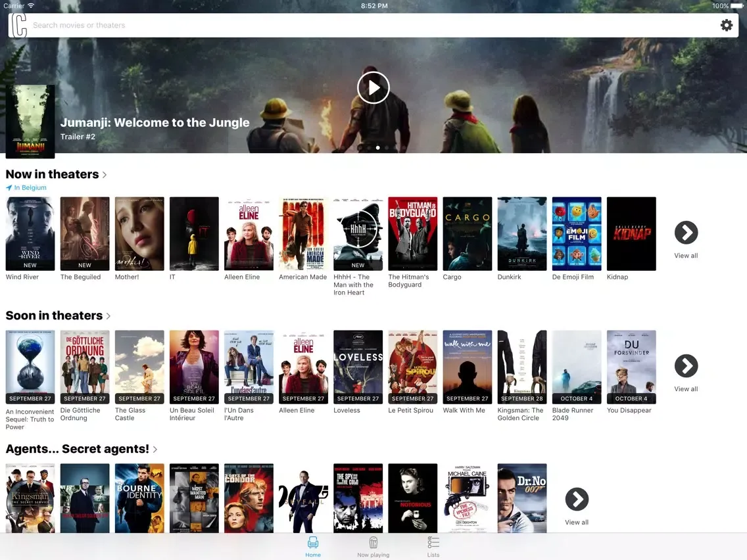This screenshot has width=747, height=560.
Task: Click the Agents... Secret agents! heading
Action: 77,449
